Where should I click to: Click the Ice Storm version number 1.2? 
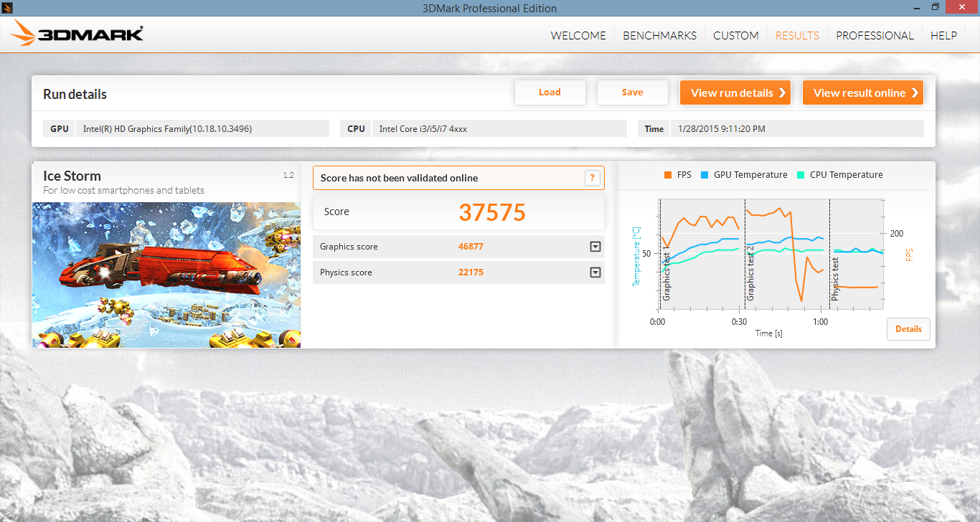coord(288,175)
